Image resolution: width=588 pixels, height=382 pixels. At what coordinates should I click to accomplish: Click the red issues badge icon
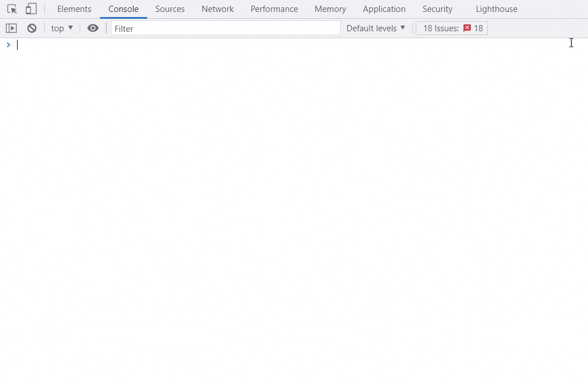(x=466, y=27)
